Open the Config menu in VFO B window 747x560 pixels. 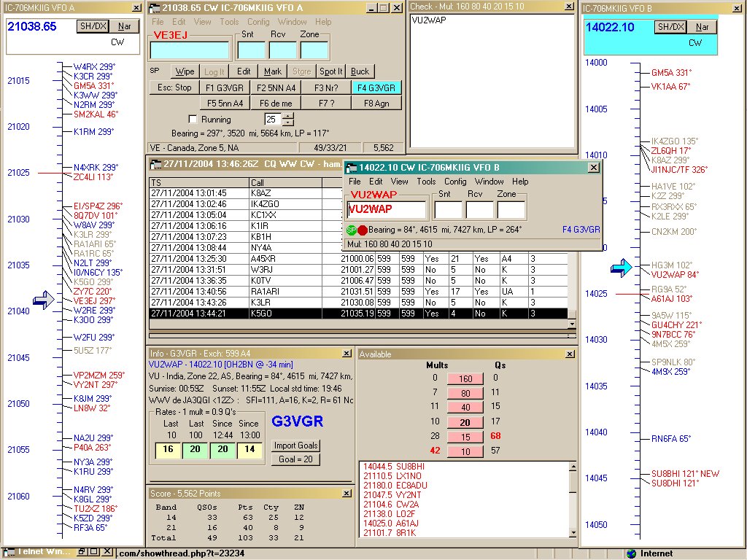[455, 182]
